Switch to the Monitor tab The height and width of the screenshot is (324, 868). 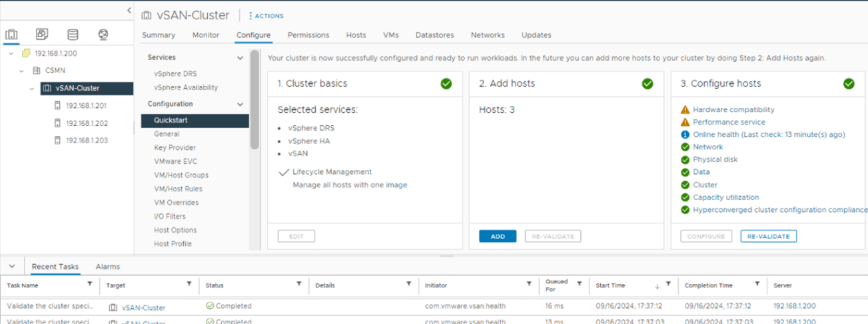pos(206,35)
